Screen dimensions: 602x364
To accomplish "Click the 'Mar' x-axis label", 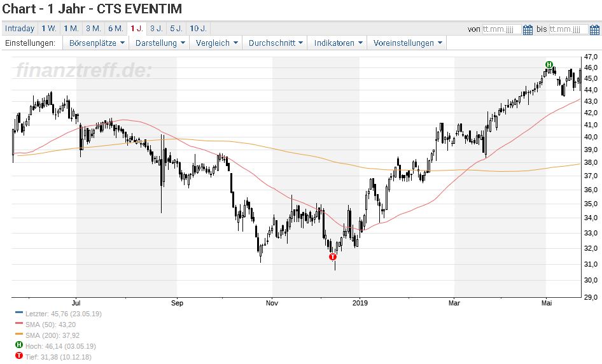I will (454, 303).
